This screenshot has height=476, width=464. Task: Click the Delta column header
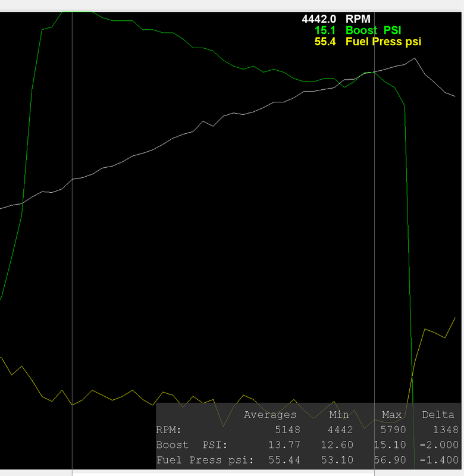438,415
